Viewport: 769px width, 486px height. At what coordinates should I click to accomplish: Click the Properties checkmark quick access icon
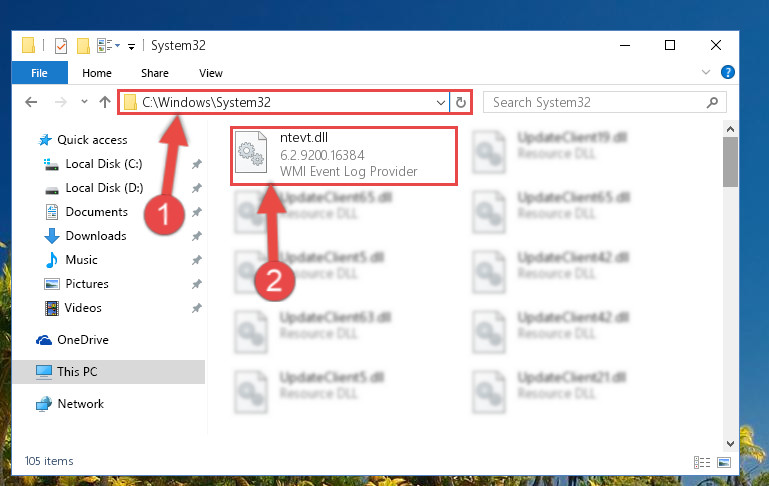point(61,46)
